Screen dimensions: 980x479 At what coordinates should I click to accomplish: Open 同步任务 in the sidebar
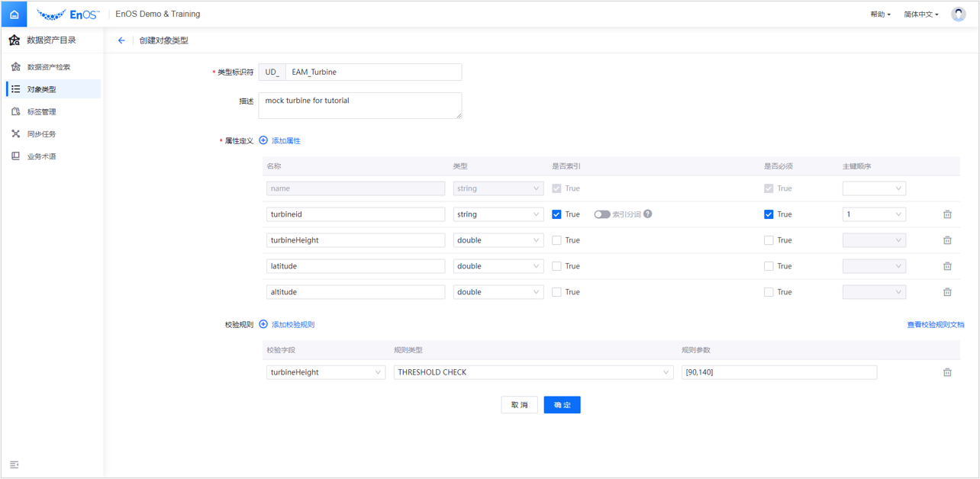tap(42, 134)
